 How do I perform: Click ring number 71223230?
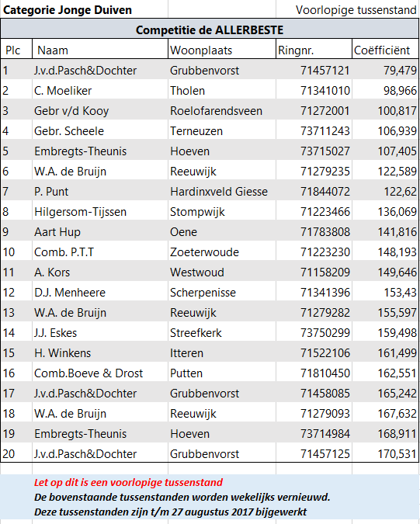pyautogui.click(x=314, y=252)
